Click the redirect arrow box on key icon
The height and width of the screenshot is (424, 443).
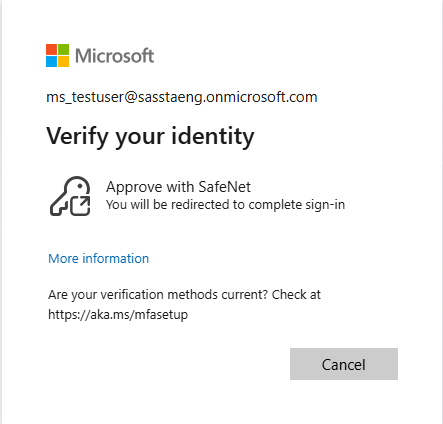pos(80,206)
